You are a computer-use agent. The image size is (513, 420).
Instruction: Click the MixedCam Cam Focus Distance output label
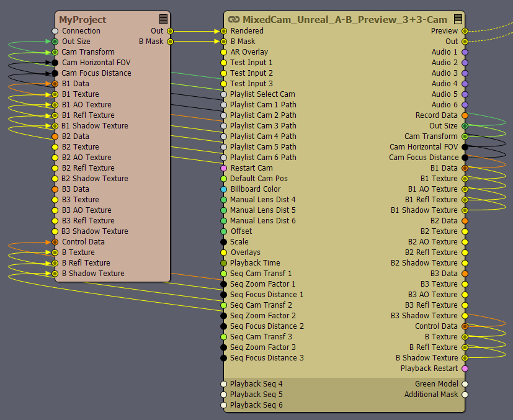(424, 158)
